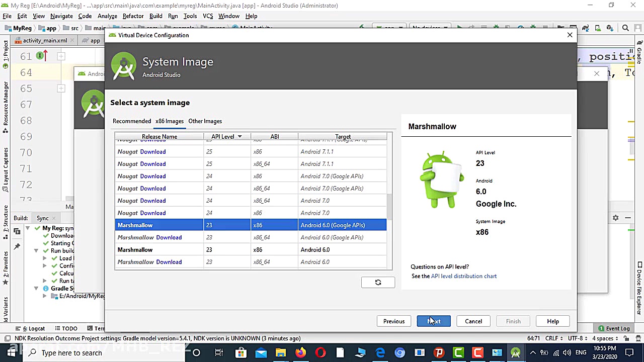Open the Refactor menu
Screen dimensions: 644x362
(x=133, y=16)
